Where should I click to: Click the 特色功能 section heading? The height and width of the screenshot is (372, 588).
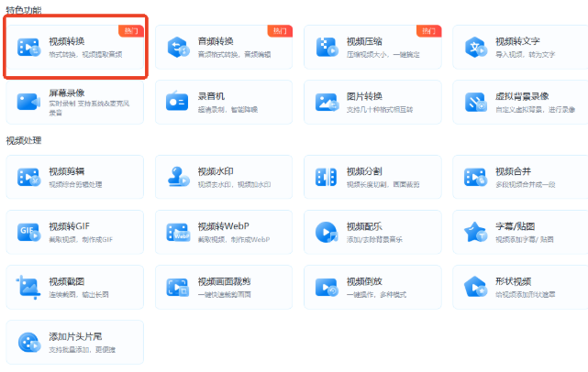tap(24, 10)
